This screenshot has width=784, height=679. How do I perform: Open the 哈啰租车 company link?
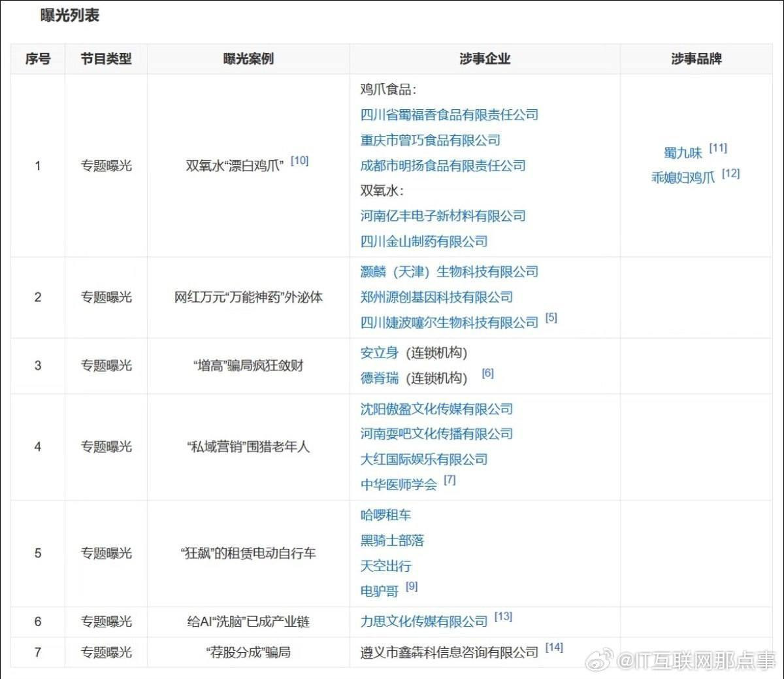click(385, 514)
